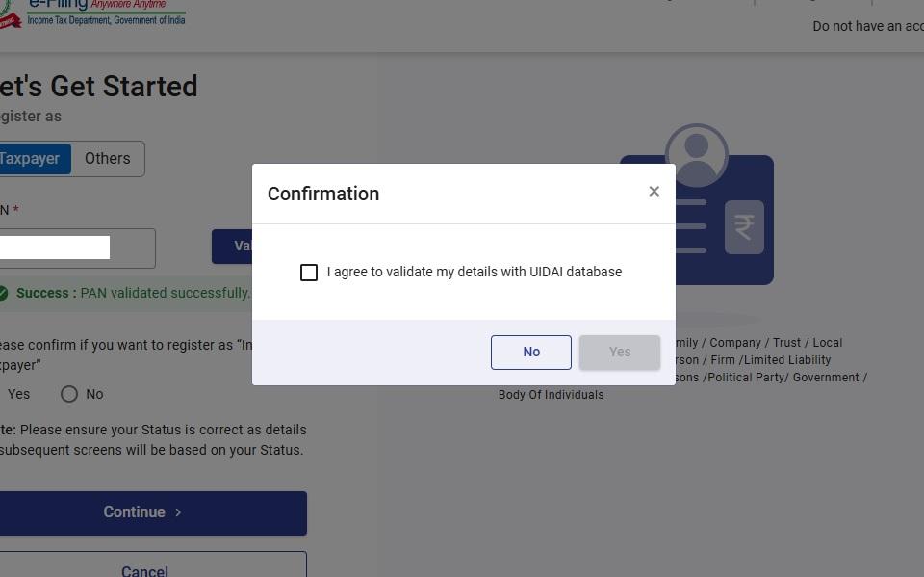The height and width of the screenshot is (577, 924).
Task: Click the "Do not have an account" text
Action: pos(867,26)
